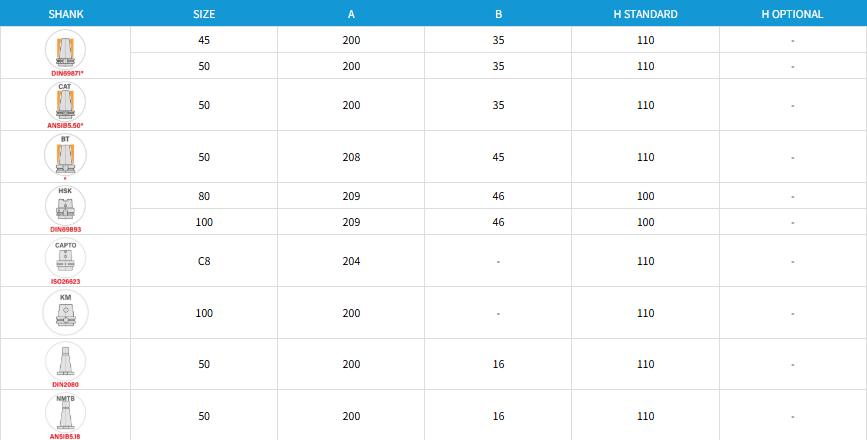Click the H OPTIONAL column header
The image size is (867, 440).
792,14
